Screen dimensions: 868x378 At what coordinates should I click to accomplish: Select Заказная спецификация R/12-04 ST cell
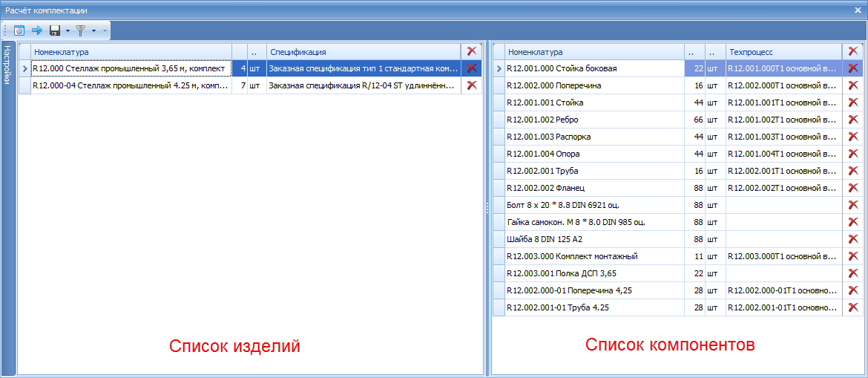point(363,85)
